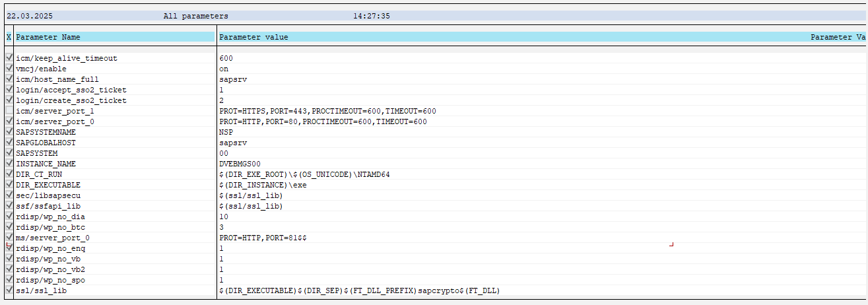Click the value 600 for keep_alive_timeout
This screenshot has width=868, height=305.
(226, 58)
